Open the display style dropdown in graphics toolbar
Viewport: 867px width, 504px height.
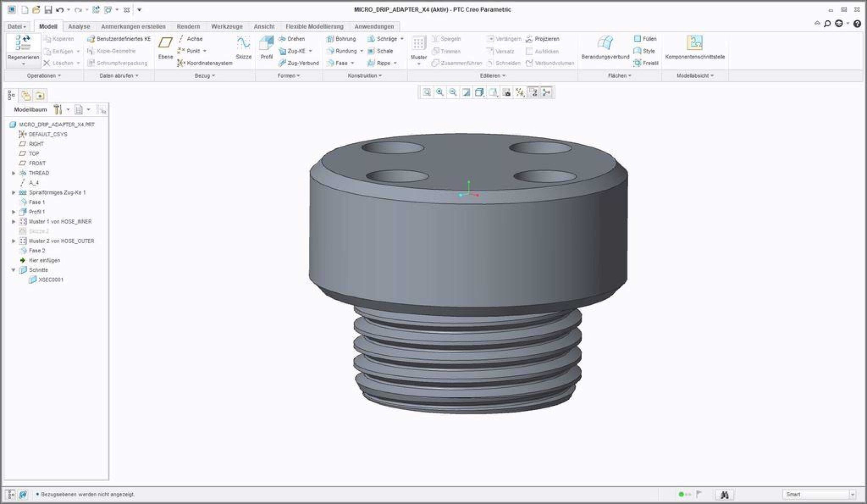(480, 92)
